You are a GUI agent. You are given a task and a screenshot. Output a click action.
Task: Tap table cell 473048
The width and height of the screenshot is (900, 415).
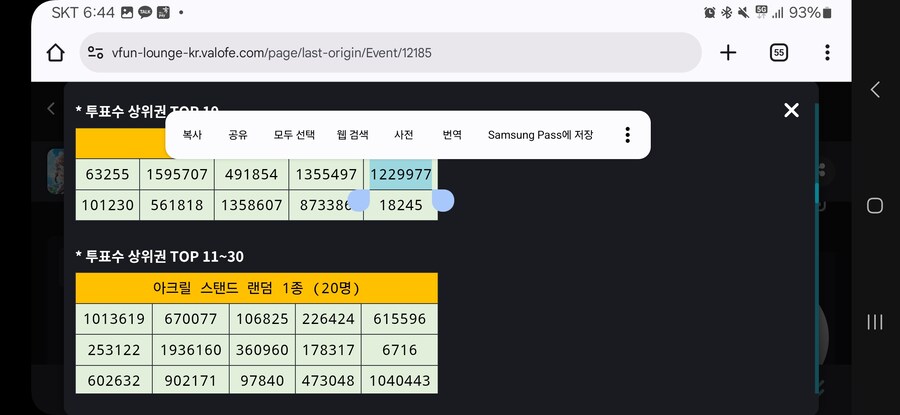coord(328,380)
